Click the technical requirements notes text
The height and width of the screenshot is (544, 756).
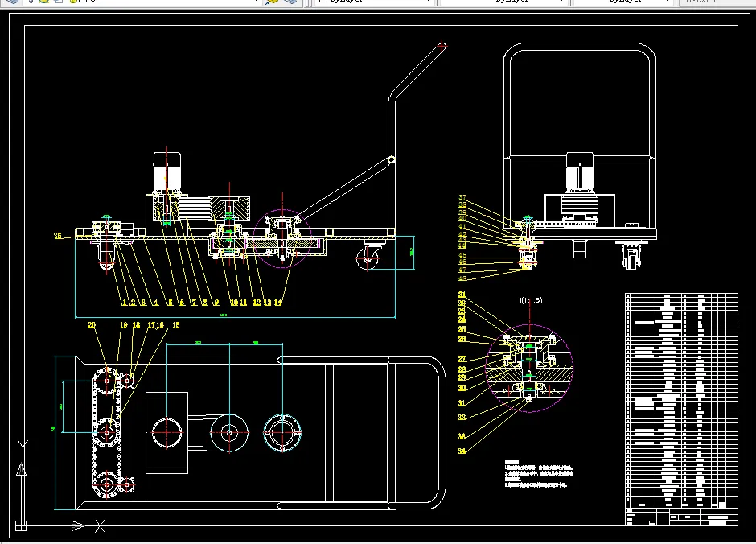click(x=539, y=474)
